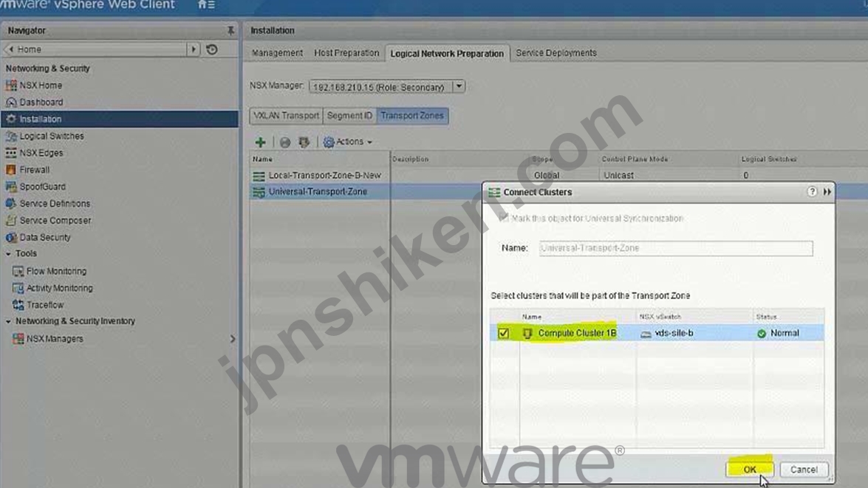Image resolution: width=868 pixels, height=488 pixels.
Task: Click the Activity Monitoring icon
Action: tap(18, 288)
